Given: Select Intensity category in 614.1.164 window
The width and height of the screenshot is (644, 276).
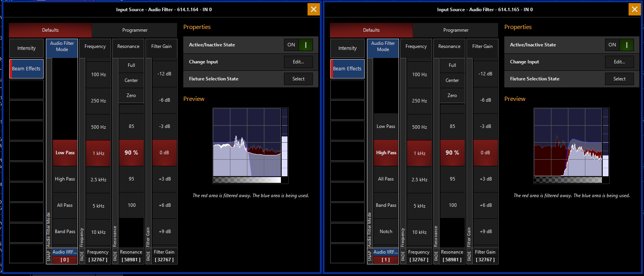Looking at the screenshot, I should coord(26,48).
